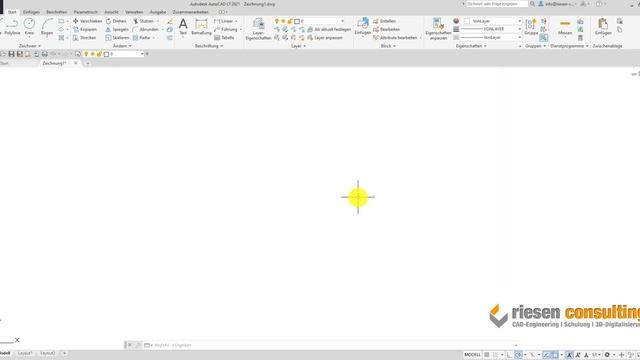Select the Messen measure tool
The image size is (640, 360).
tap(565, 27)
